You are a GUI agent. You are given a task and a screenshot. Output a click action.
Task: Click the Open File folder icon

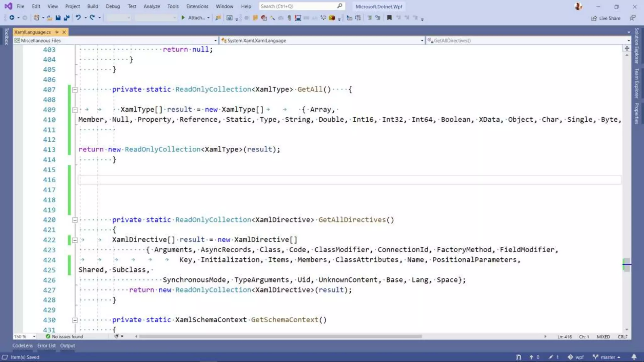coord(49,18)
